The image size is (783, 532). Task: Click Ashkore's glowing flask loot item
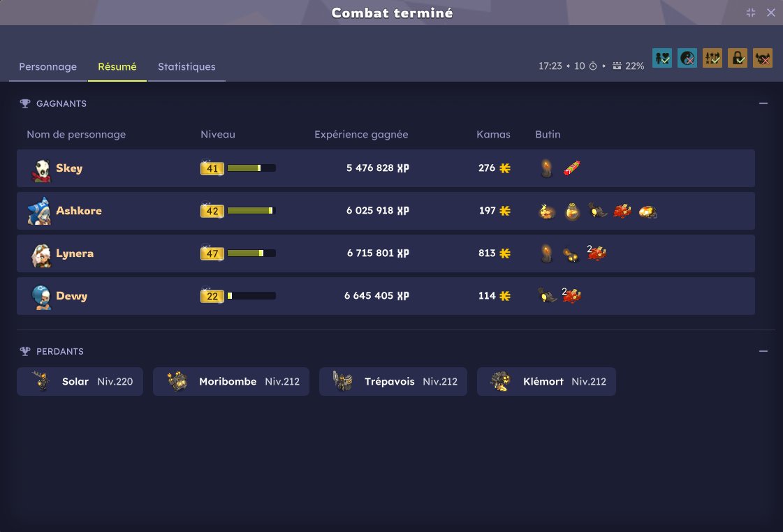(572, 211)
